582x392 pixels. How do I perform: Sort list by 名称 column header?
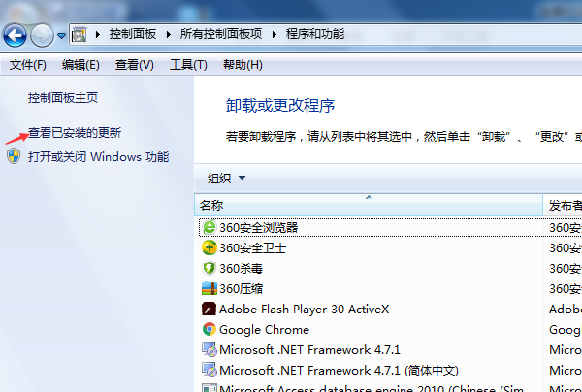(369, 205)
